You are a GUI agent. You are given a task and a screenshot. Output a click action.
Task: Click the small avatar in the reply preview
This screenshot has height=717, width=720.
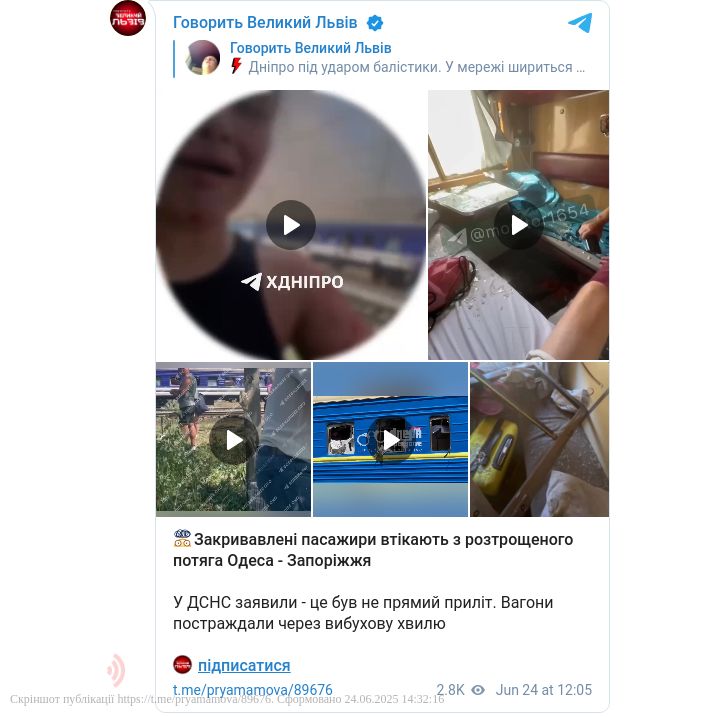pyautogui.click(x=202, y=57)
